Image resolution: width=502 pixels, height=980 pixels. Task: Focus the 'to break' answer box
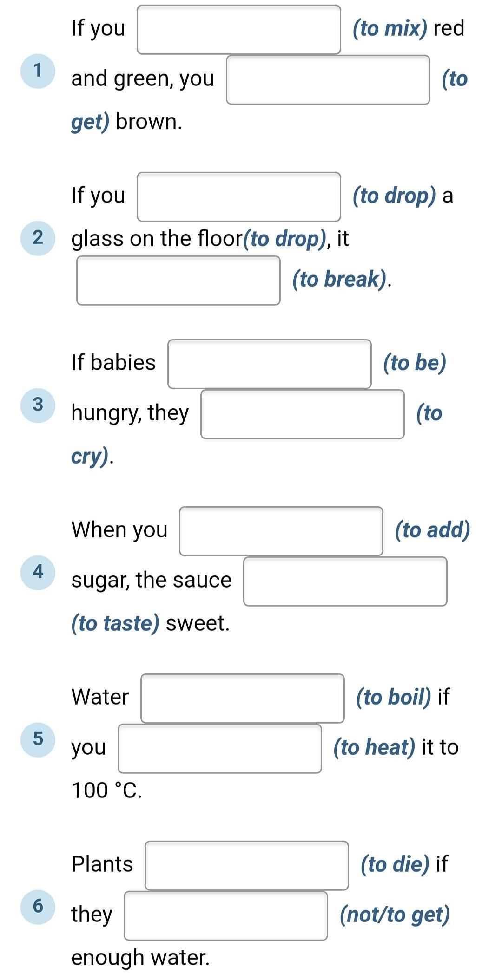point(178,281)
